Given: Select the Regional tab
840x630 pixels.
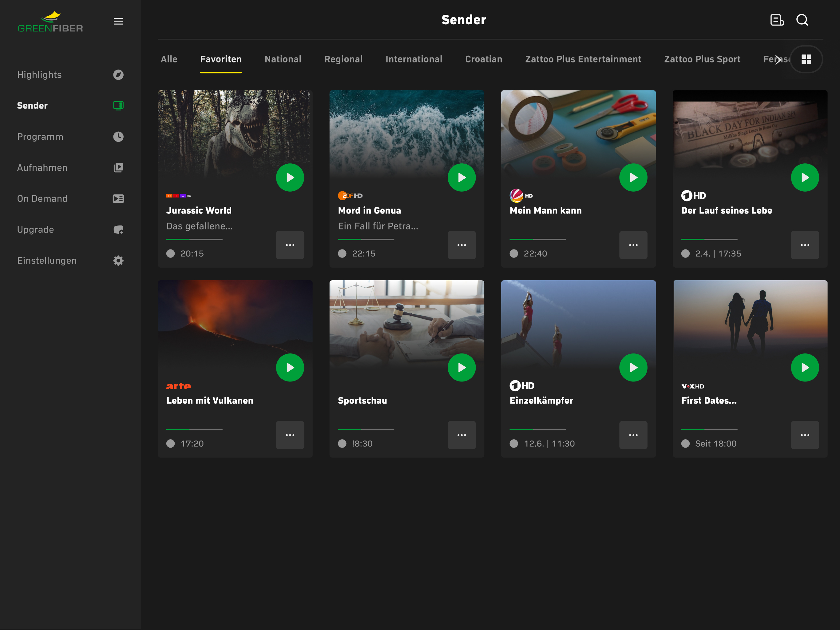Looking at the screenshot, I should coord(343,59).
